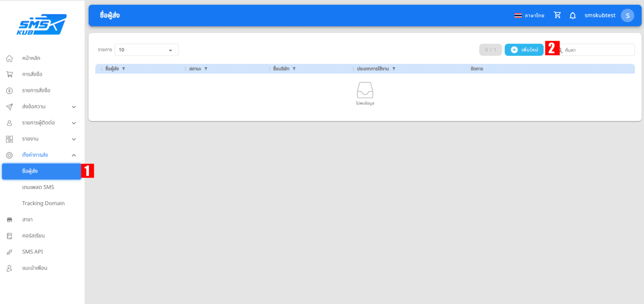The image size is (644, 304).
Task: Open the ภาษาไทย language selector
Action: [529, 16]
